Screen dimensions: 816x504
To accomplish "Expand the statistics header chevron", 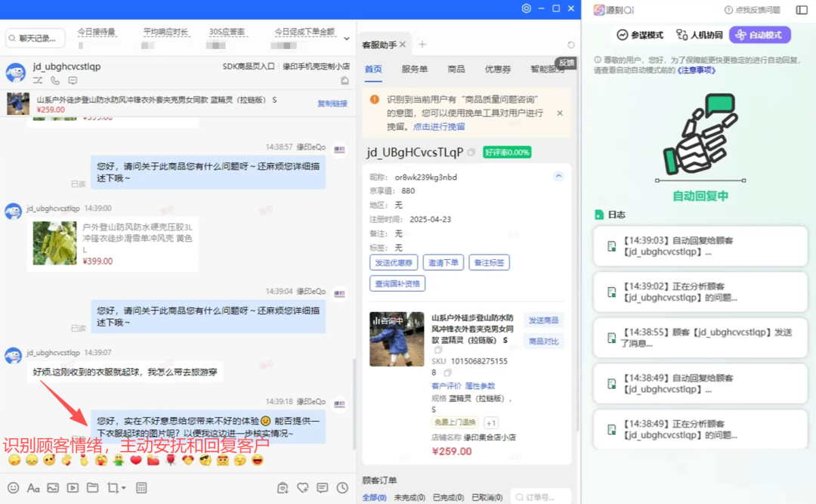I will 347,39.
